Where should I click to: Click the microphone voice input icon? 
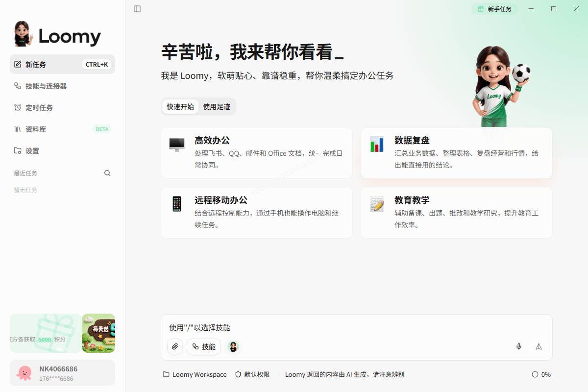(519, 346)
